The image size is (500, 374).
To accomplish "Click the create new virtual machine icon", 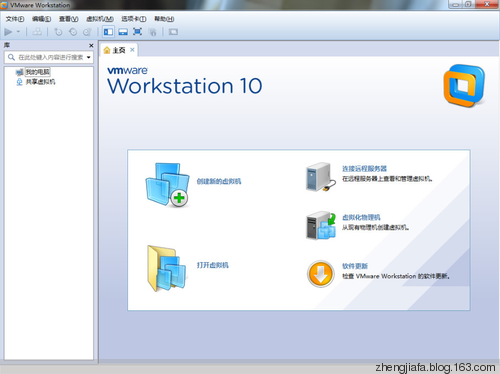I will click(x=167, y=185).
